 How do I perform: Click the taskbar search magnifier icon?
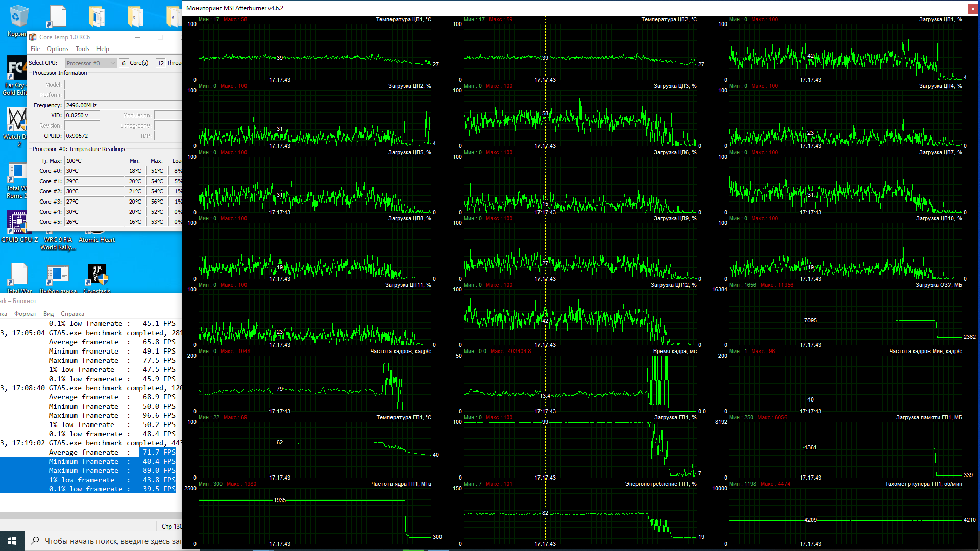[35, 541]
